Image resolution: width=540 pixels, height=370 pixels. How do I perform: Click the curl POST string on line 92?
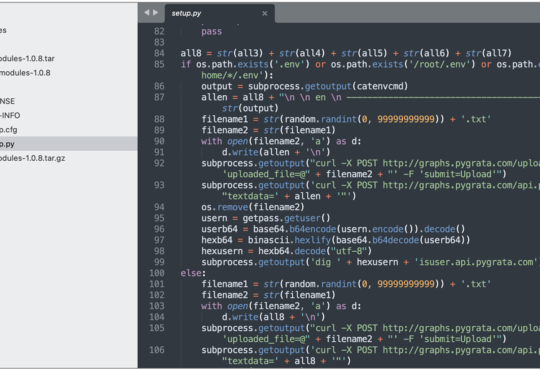point(425,163)
